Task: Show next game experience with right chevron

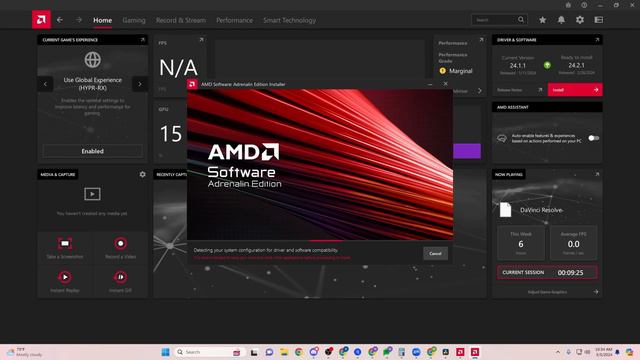Action: point(140,84)
